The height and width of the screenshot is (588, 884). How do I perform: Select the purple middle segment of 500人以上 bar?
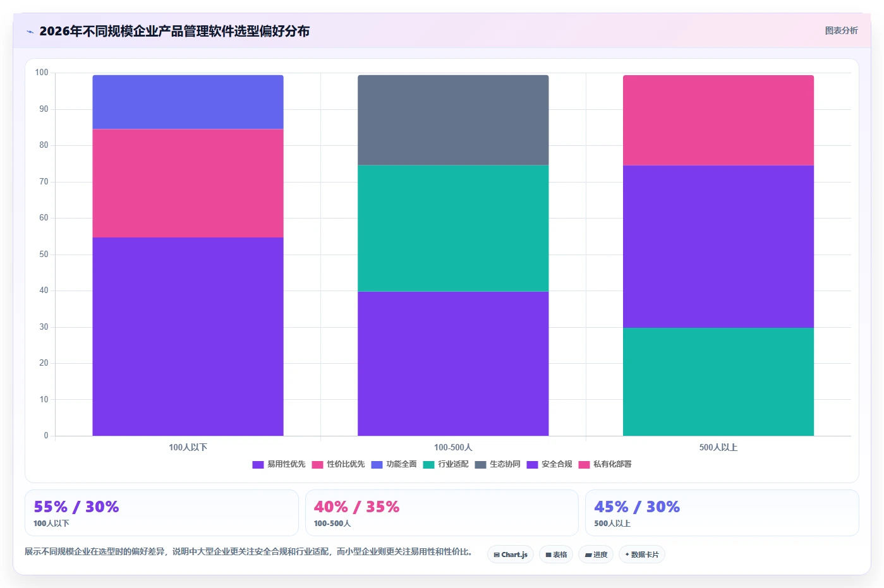(718, 246)
